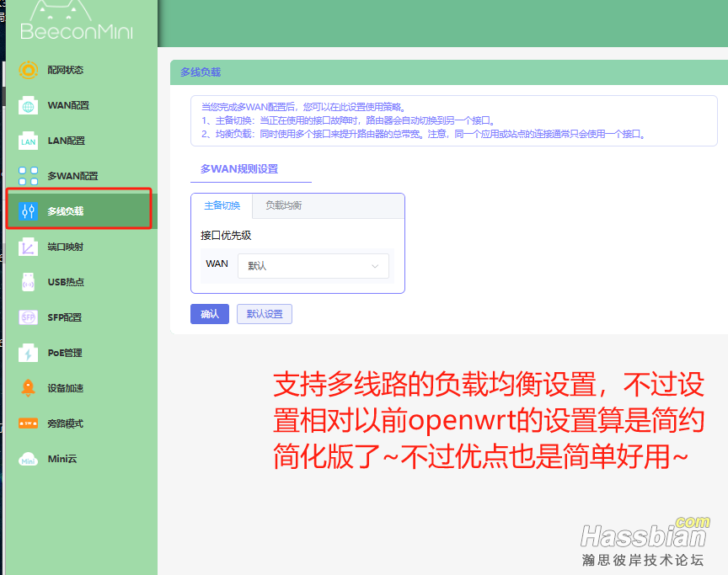Click the sun icon for 配网状态
Screen dimensions: 728x575
coord(29,70)
